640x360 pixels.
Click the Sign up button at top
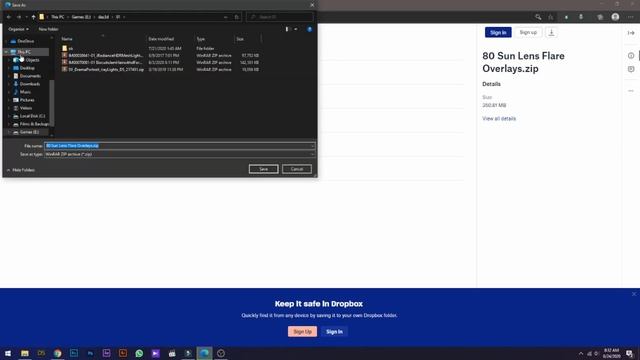528,32
